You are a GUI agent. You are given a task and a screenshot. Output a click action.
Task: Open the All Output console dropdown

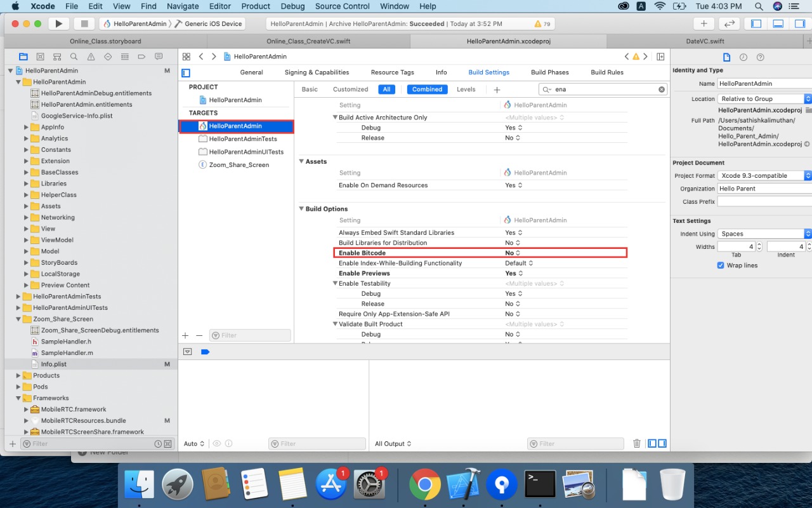click(x=393, y=444)
